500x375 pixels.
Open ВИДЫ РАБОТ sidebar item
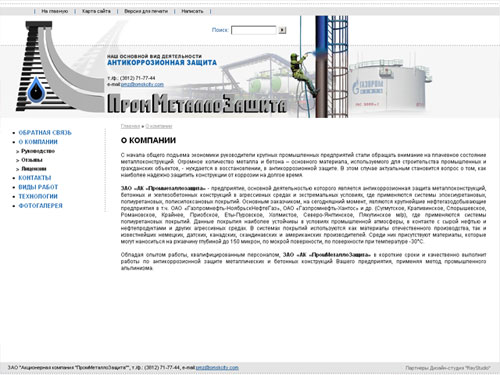coord(38,187)
